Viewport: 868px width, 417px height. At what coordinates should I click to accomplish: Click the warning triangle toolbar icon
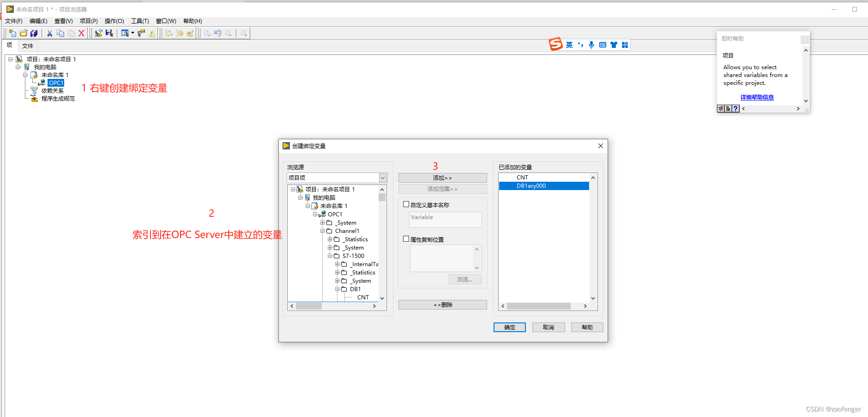[x=152, y=33]
